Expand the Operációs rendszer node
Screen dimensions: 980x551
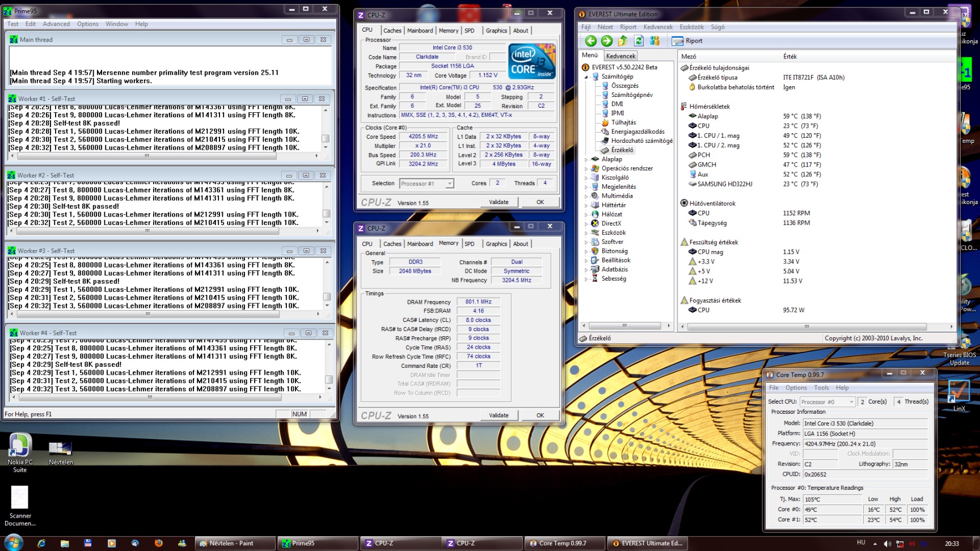pyautogui.click(x=586, y=168)
